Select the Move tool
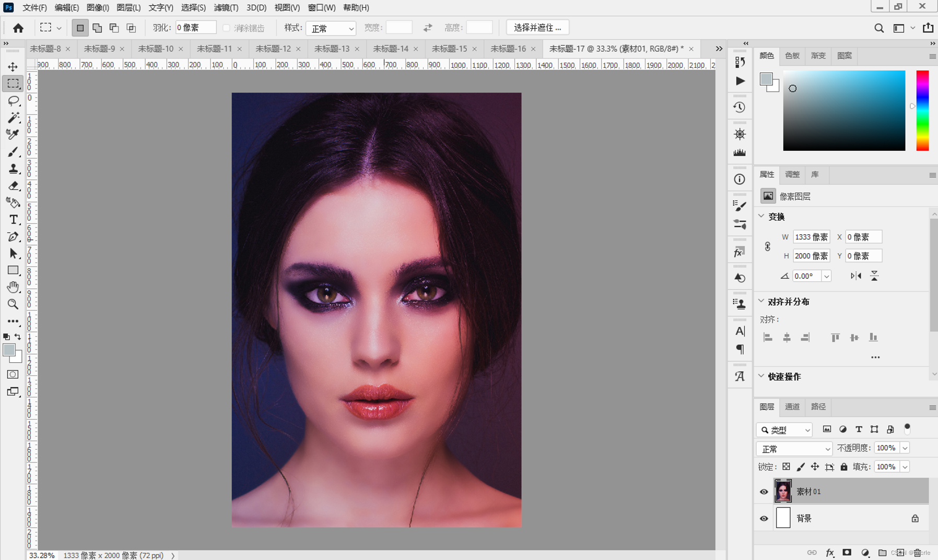938x560 pixels. pyautogui.click(x=13, y=67)
